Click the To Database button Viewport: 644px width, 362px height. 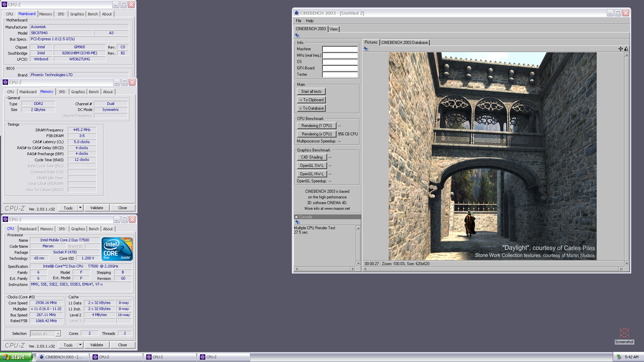(x=311, y=108)
